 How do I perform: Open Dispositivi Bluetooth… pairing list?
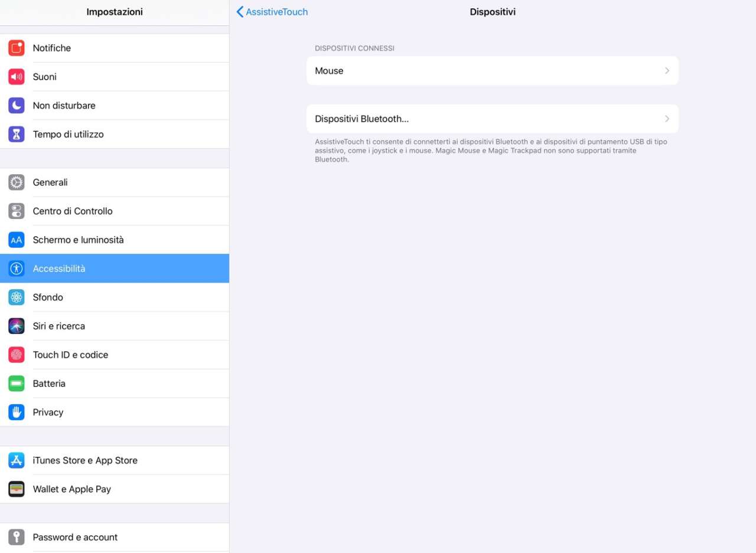point(493,119)
